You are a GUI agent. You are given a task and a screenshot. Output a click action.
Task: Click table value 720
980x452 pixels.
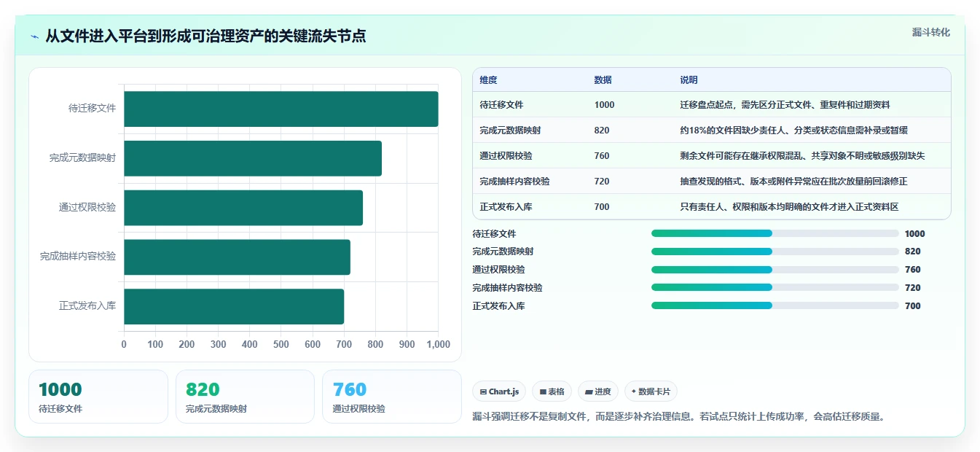click(602, 182)
